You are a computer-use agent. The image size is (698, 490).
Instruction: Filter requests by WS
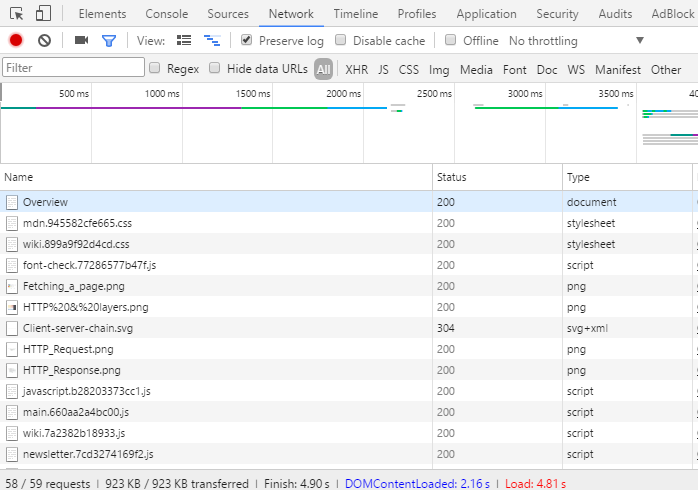[576, 70]
